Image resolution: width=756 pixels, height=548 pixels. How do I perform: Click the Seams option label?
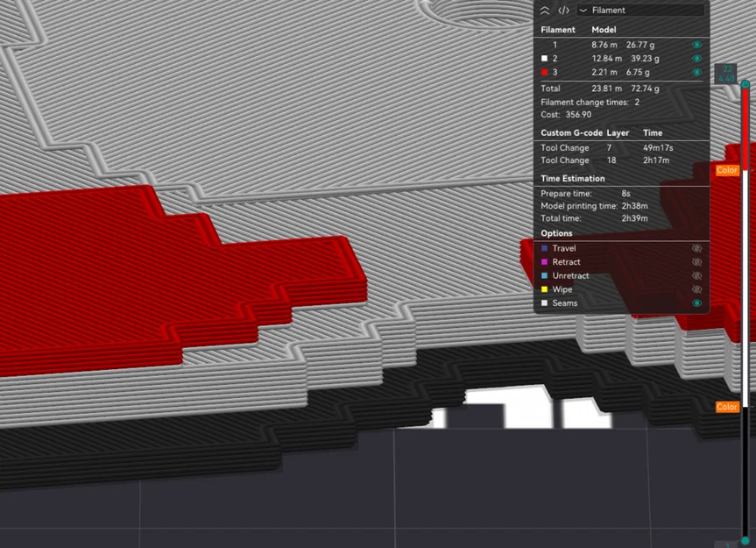564,303
